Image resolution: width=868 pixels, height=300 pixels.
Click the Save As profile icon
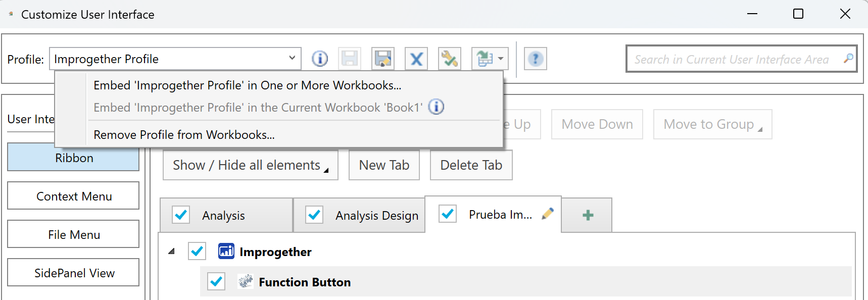point(382,59)
